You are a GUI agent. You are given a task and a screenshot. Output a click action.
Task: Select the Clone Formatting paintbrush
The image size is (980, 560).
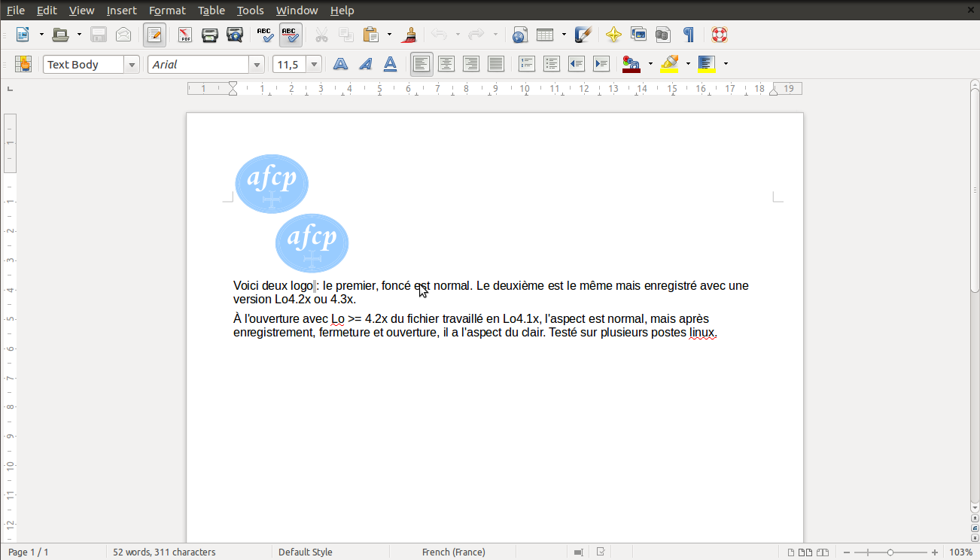coord(410,35)
